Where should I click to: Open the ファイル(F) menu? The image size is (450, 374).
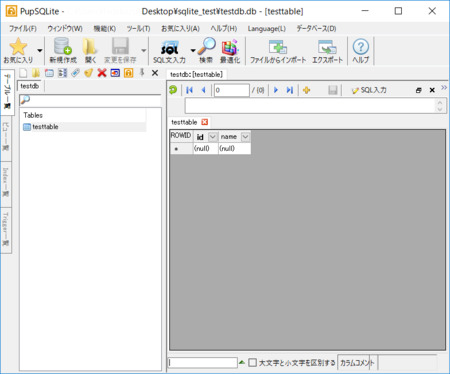[23, 29]
